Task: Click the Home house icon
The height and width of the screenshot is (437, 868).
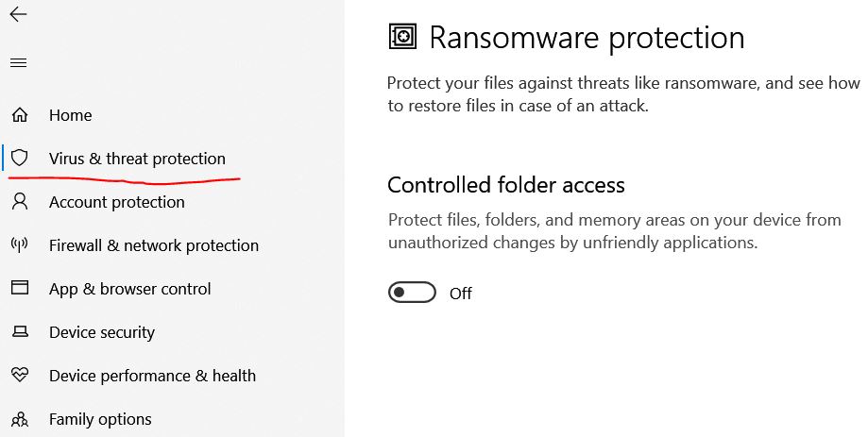Action: [x=20, y=115]
